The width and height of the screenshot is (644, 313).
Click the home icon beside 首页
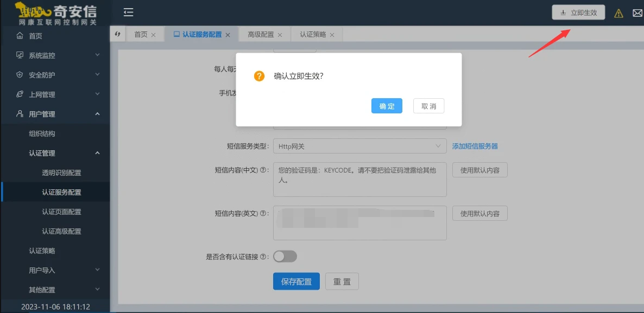[20, 36]
